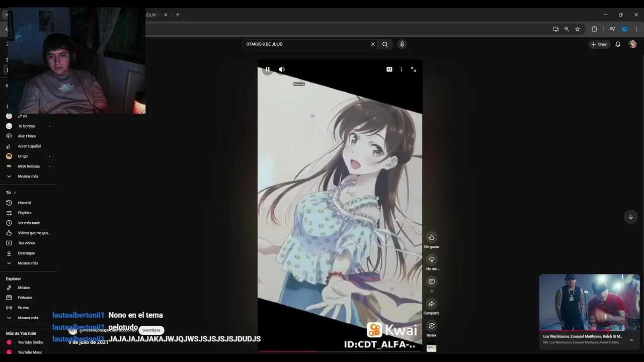Mute the Short's volume

[282, 69]
